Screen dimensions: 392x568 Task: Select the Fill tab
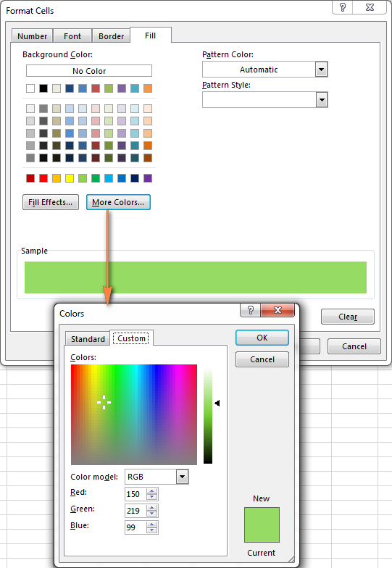tap(151, 35)
